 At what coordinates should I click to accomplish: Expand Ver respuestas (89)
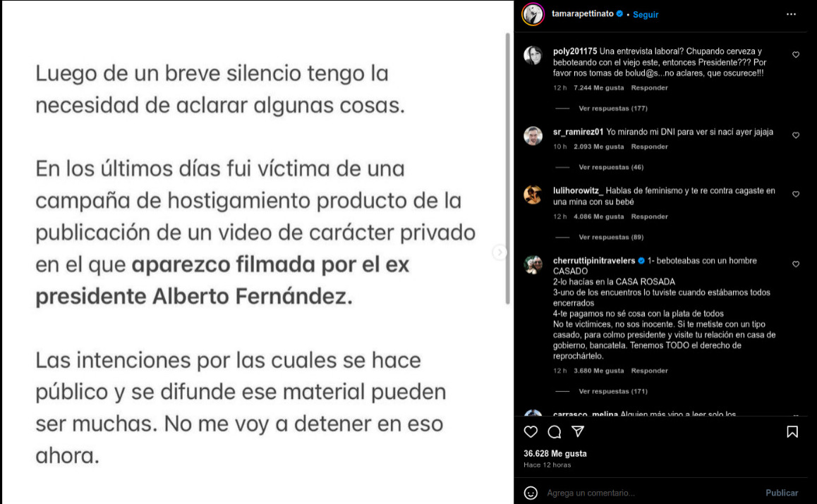[x=611, y=237]
